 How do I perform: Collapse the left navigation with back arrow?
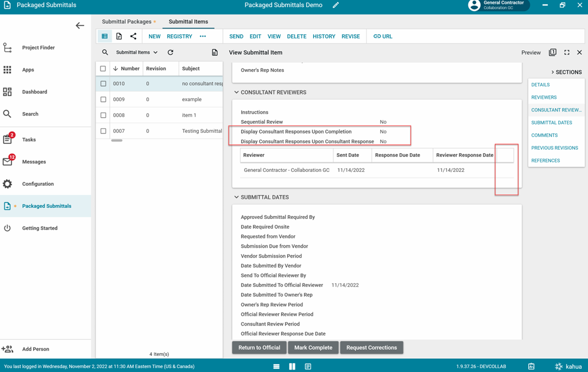(x=80, y=25)
